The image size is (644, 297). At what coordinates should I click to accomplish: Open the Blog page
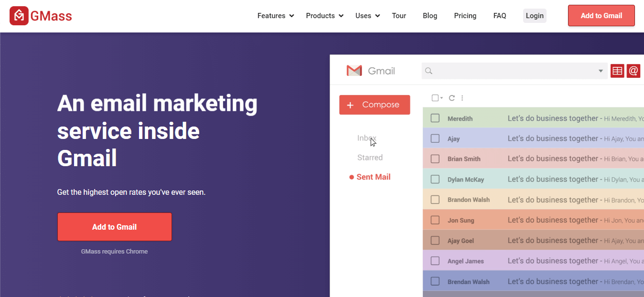click(429, 15)
